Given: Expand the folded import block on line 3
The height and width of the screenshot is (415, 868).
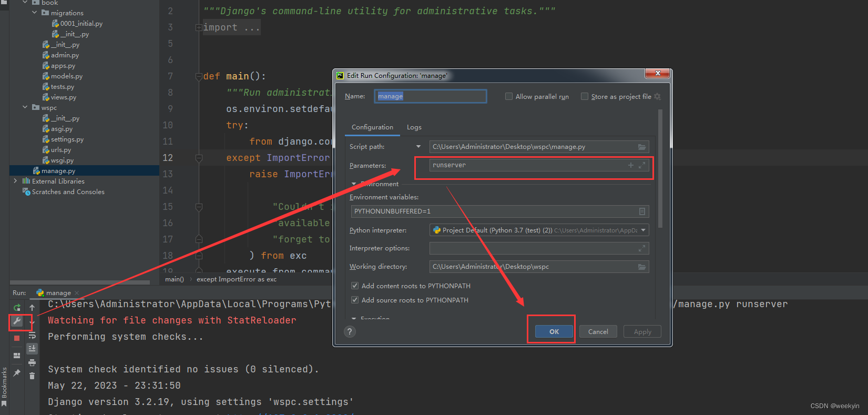Looking at the screenshot, I should (x=199, y=27).
